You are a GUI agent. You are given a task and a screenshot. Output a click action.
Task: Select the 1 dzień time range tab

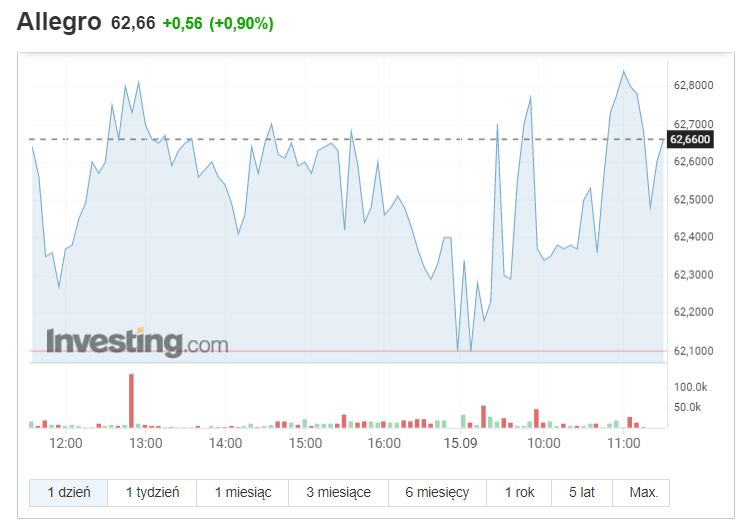pyautogui.click(x=69, y=492)
